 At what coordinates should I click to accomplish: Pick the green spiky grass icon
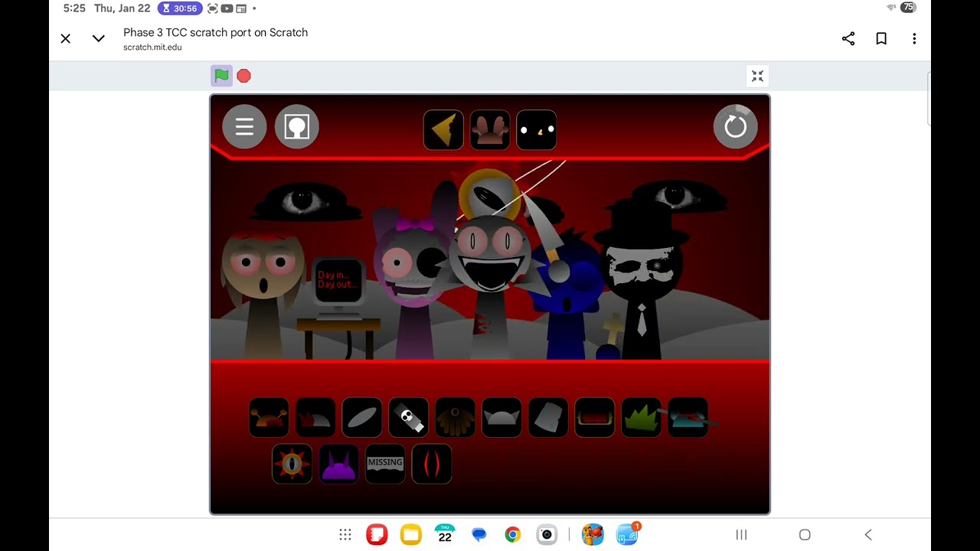[642, 418]
